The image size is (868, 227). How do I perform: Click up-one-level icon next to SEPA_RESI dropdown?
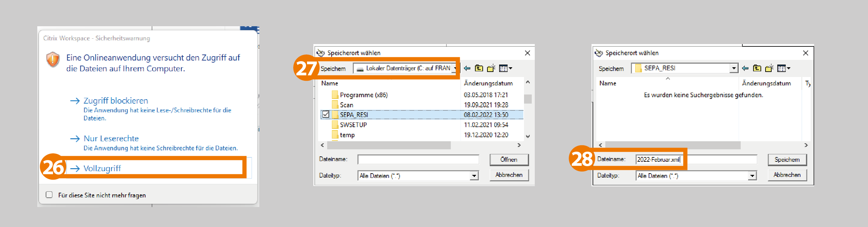(757, 69)
